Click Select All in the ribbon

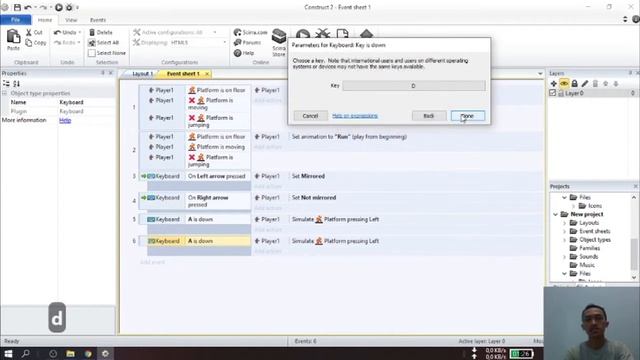click(104, 42)
